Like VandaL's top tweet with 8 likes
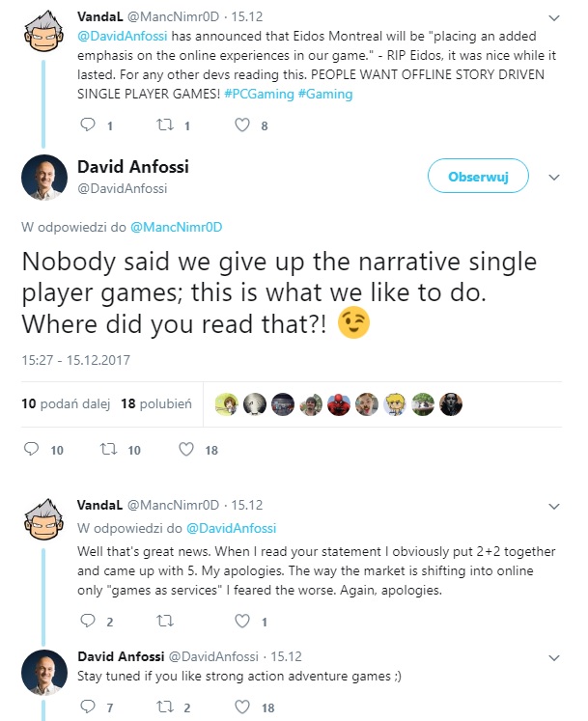The height and width of the screenshot is (721, 588). (242, 125)
